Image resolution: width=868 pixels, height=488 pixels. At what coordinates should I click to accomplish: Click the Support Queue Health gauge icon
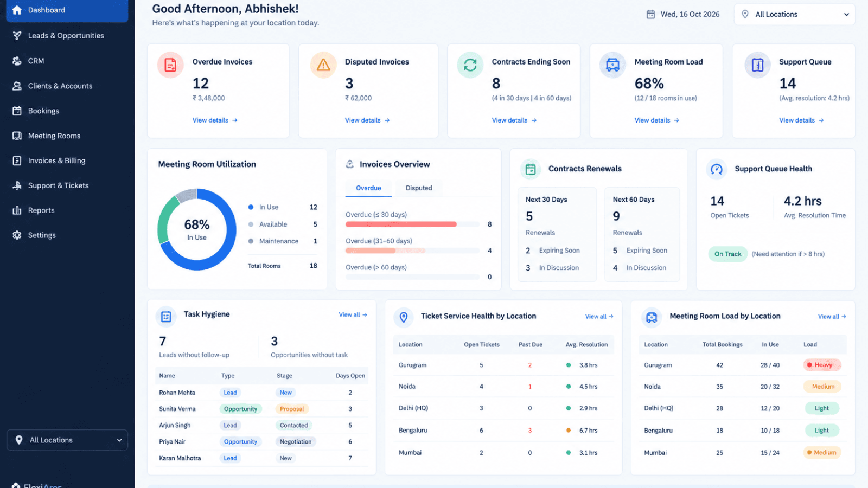click(x=717, y=169)
